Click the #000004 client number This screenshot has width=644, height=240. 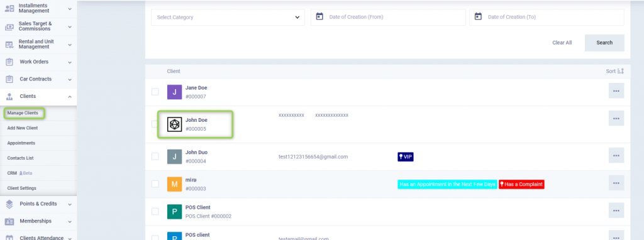point(196,161)
